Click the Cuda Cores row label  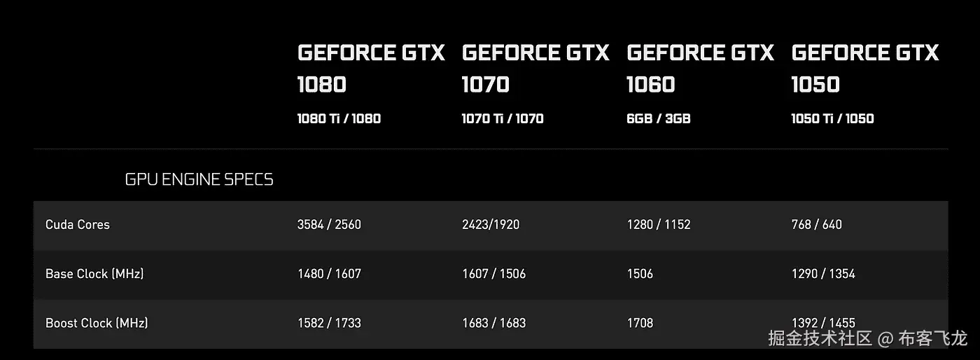(x=78, y=224)
